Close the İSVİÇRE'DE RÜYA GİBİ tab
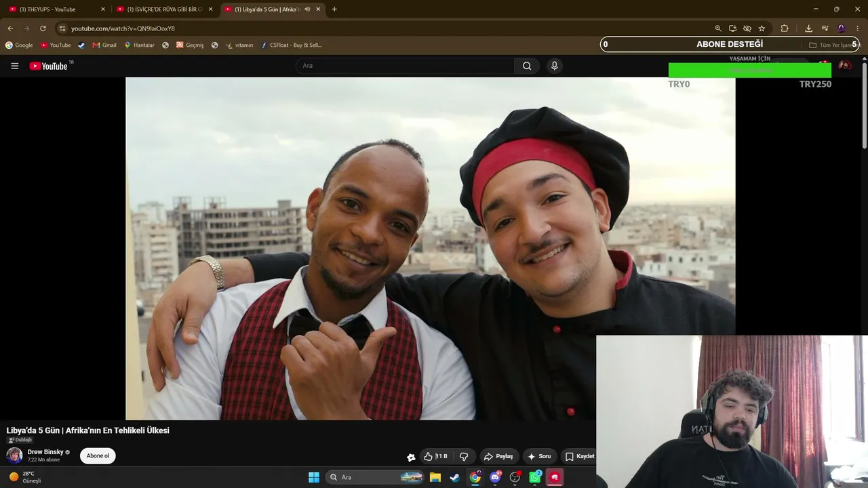Screen dimensions: 868x488 pos(210,9)
